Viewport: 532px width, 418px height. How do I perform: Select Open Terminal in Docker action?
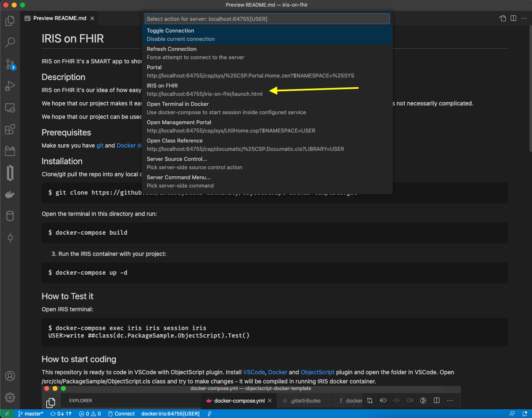pyautogui.click(x=267, y=108)
